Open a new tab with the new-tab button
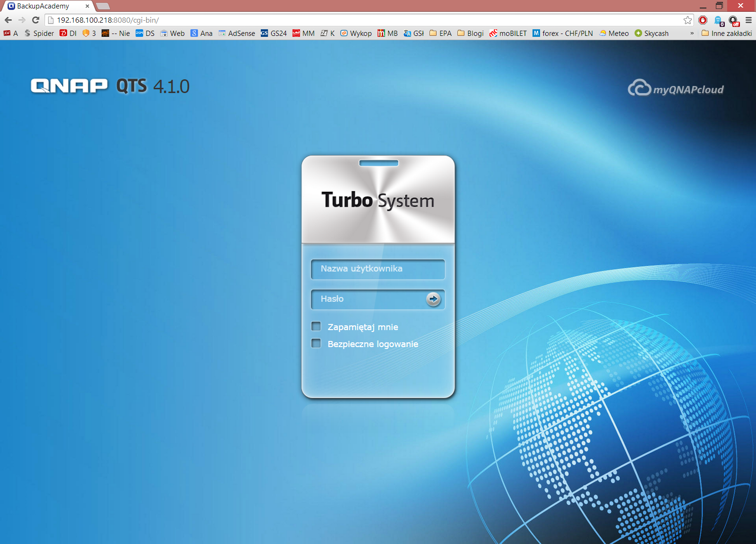756x544 pixels. 103,6
